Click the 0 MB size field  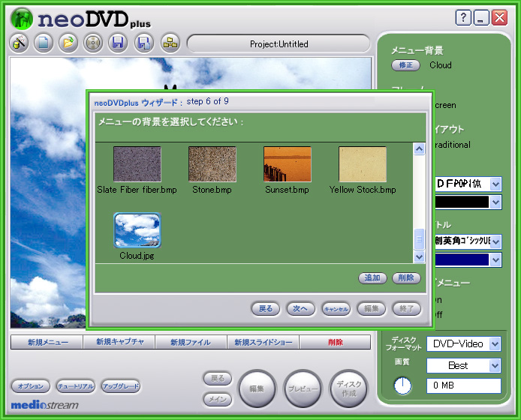click(x=463, y=385)
